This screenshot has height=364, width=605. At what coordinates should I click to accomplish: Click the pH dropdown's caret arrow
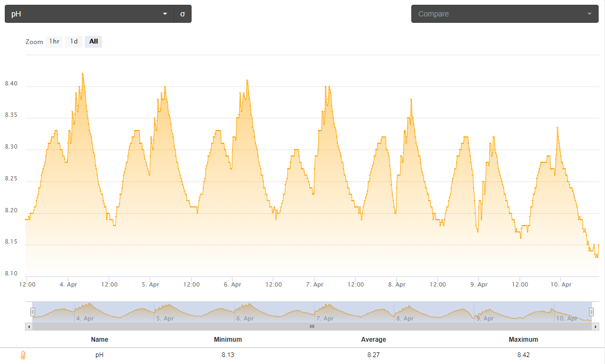165,14
